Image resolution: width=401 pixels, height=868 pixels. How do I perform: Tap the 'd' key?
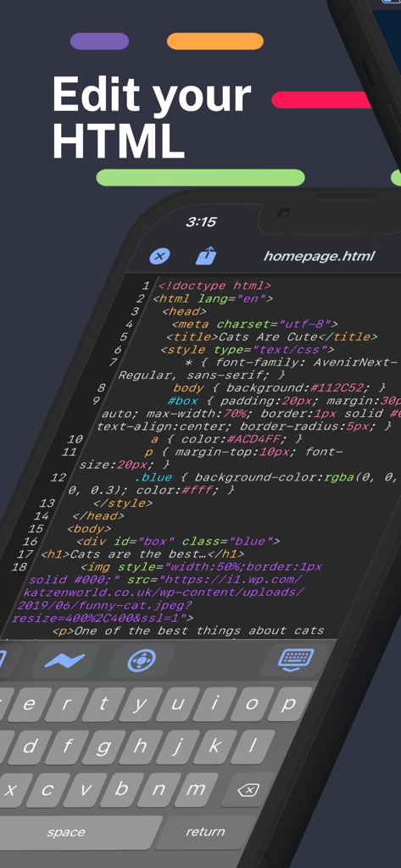29,748
